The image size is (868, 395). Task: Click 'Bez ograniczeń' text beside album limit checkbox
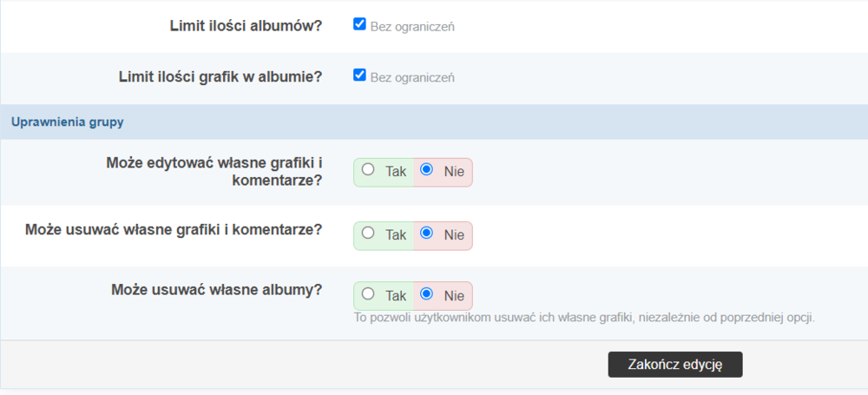pyautogui.click(x=412, y=26)
